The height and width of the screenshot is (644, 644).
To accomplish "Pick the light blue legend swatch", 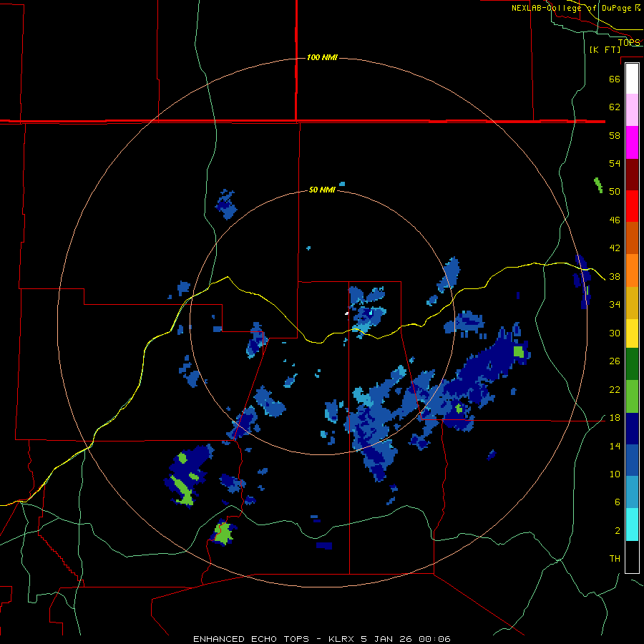I will click(x=632, y=492).
